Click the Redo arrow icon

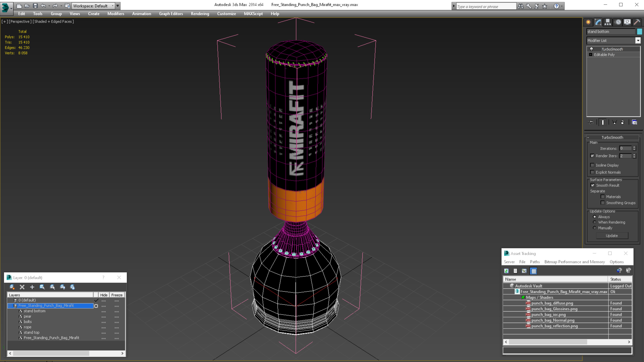55,6
